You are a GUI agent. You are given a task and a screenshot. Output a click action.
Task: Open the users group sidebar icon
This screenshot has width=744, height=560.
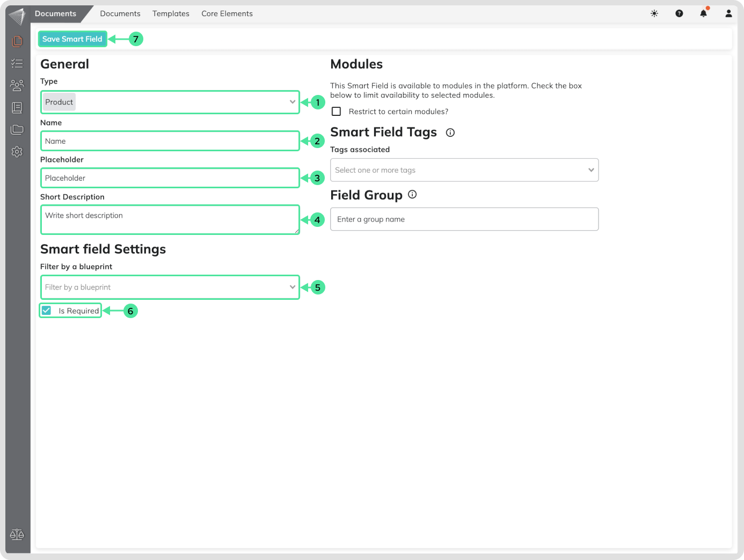pyautogui.click(x=17, y=85)
